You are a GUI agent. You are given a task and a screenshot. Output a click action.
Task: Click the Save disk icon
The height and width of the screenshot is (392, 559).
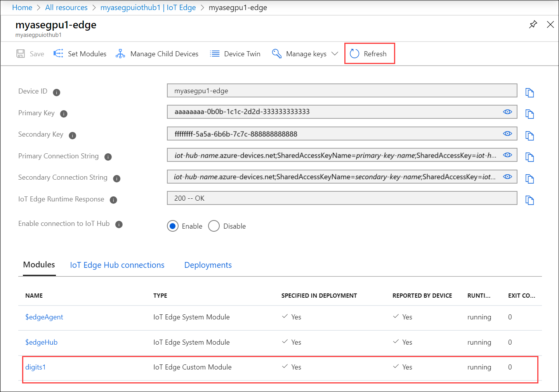(x=21, y=54)
